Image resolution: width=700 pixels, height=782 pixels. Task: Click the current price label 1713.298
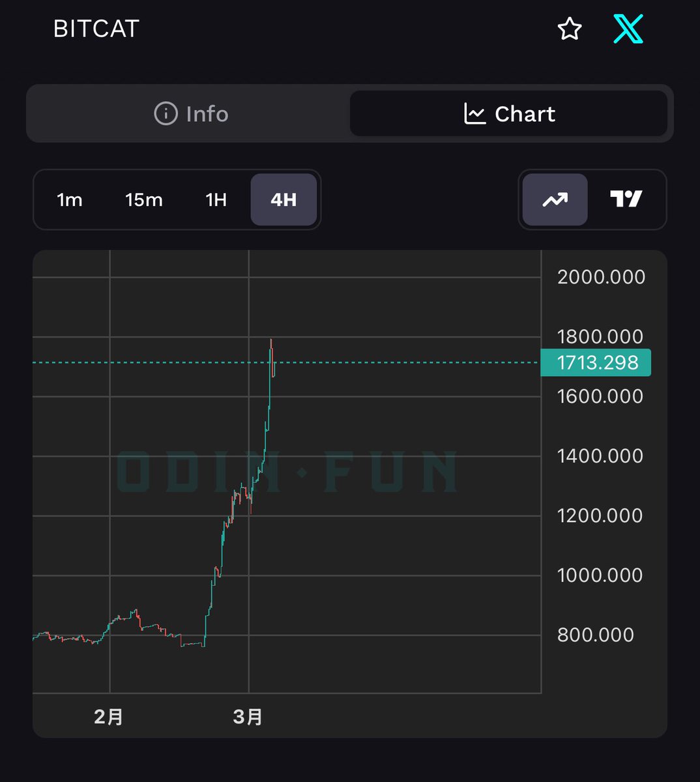596,362
